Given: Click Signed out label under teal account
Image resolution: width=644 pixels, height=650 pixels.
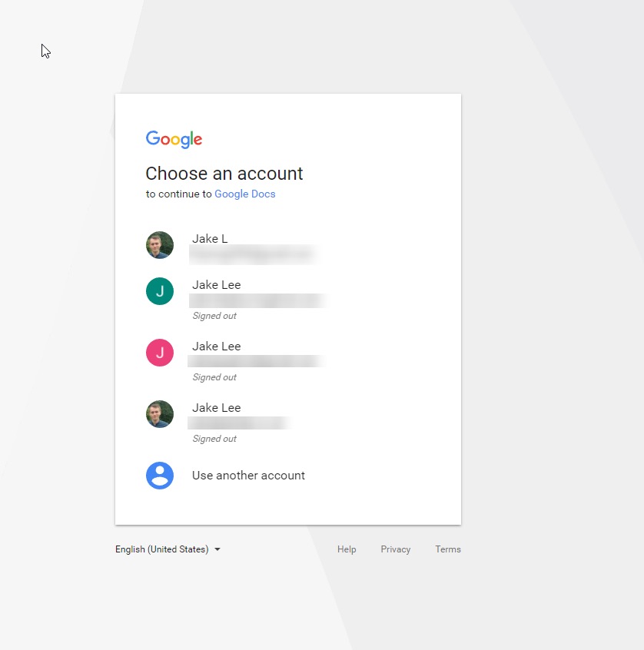Looking at the screenshot, I should click(x=214, y=316).
